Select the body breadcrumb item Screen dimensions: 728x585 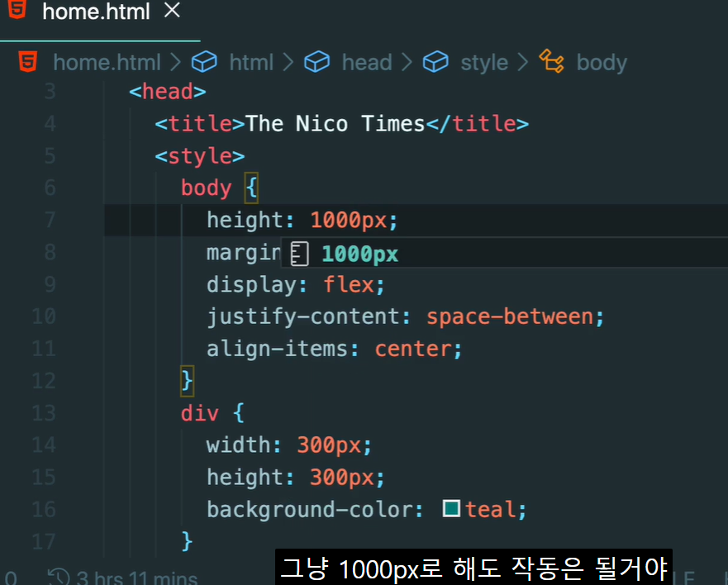pyautogui.click(x=602, y=63)
